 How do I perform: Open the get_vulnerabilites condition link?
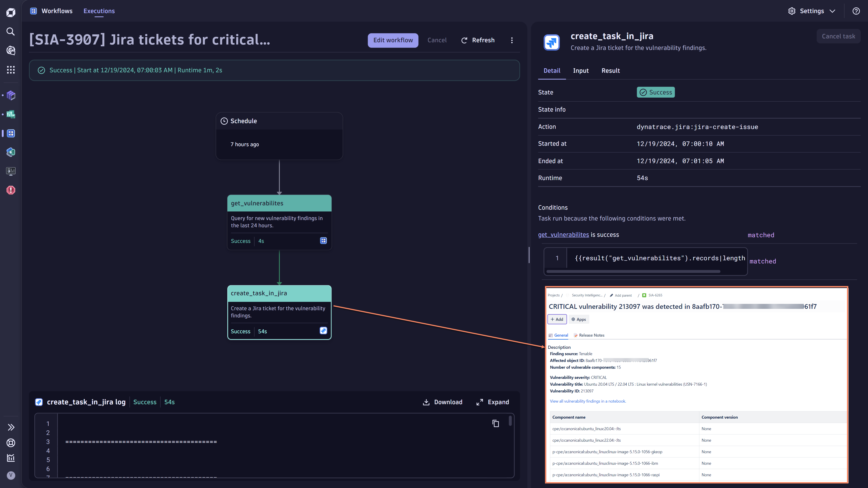coord(563,235)
